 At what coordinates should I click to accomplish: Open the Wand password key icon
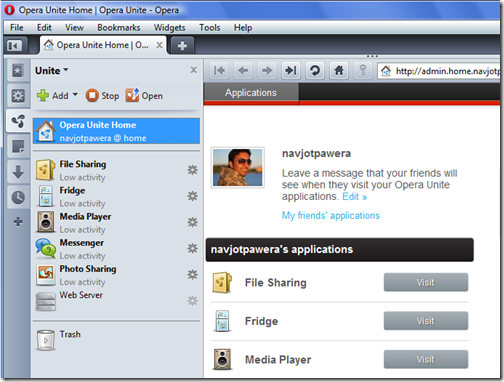[363, 70]
